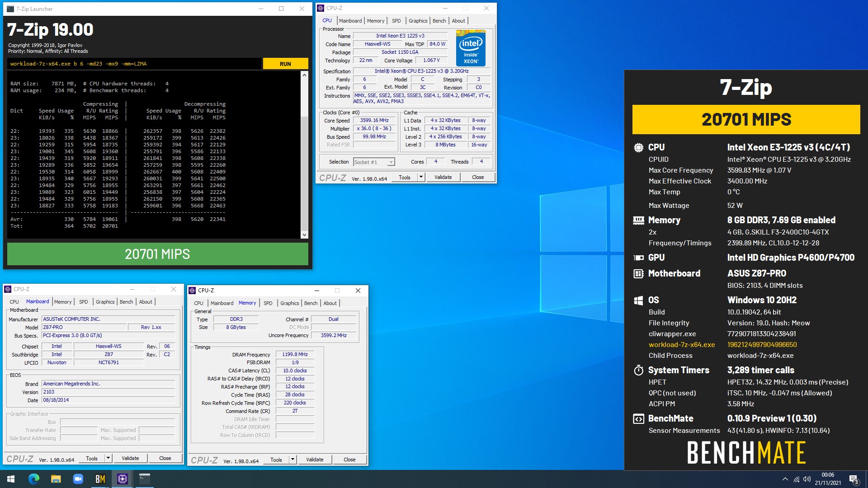868x488 pixels.
Task: Expand Tools arrow in Mainboard CPU-Z window
Action: (108, 458)
